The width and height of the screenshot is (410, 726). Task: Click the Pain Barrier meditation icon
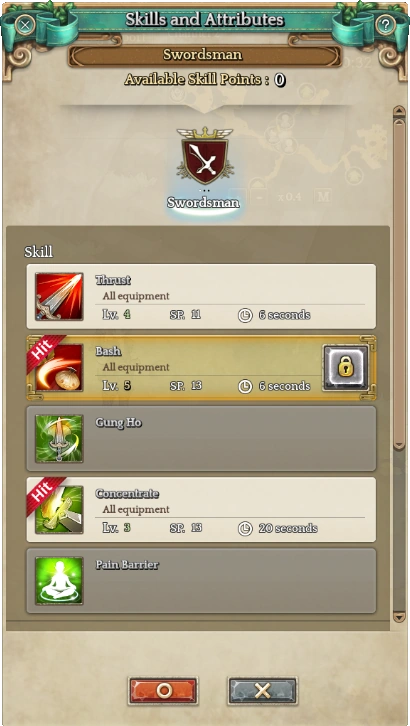click(x=59, y=581)
